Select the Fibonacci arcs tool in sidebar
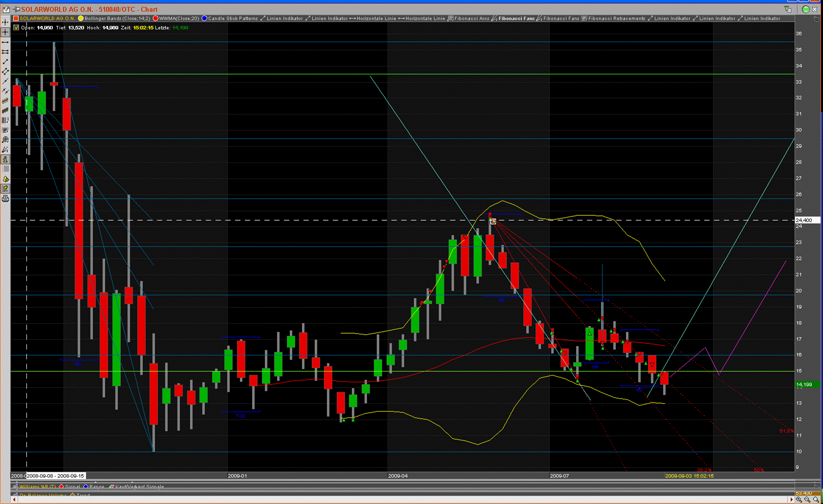823x504 pixels. (x=5, y=140)
